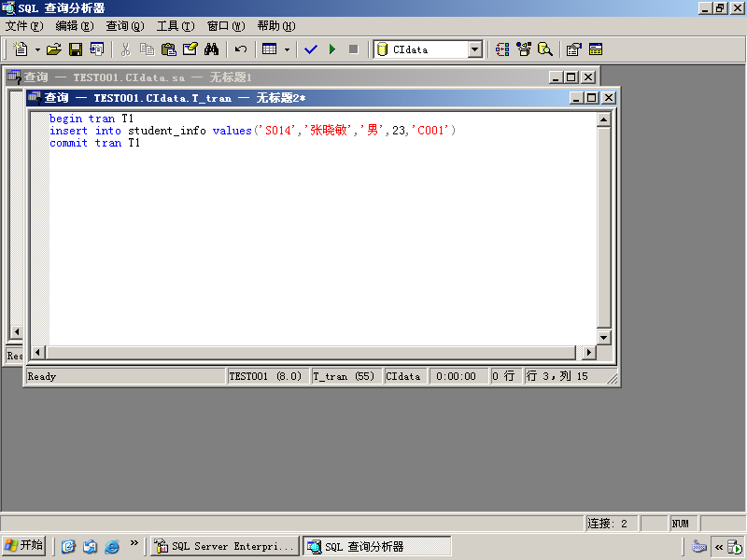Toggle the Object Browser toolbar icon
The height and width of the screenshot is (560, 747).
pos(524,49)
